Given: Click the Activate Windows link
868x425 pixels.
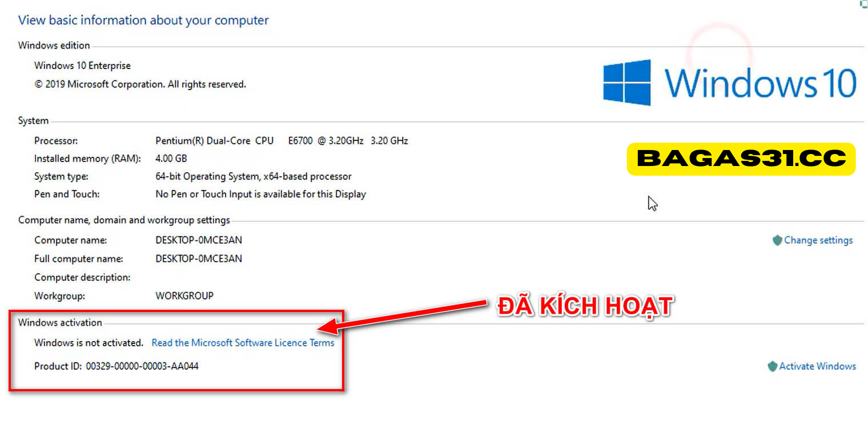Looking at the screenshot, I should [817, 366].
